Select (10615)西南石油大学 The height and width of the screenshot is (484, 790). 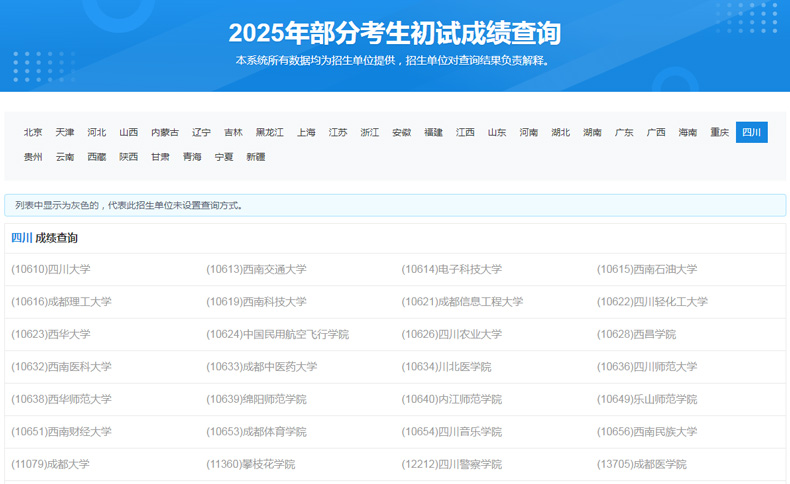pyautogui.click(x=647, y=269)
